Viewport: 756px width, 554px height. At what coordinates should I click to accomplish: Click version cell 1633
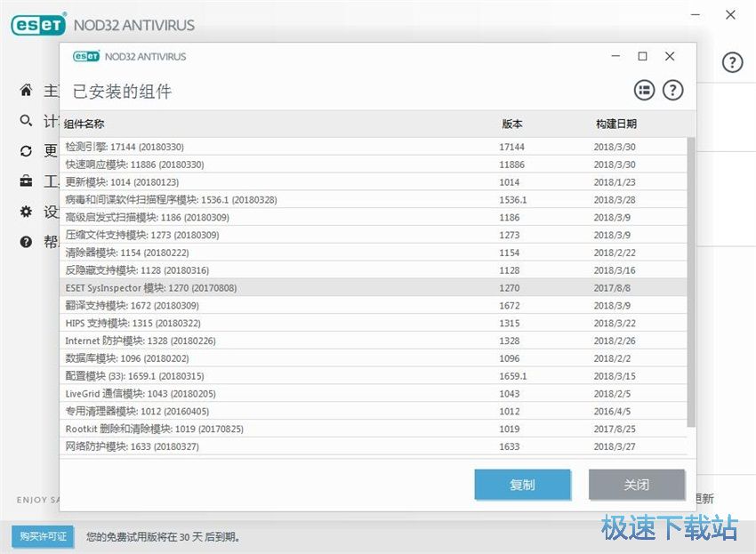[509, 446]
